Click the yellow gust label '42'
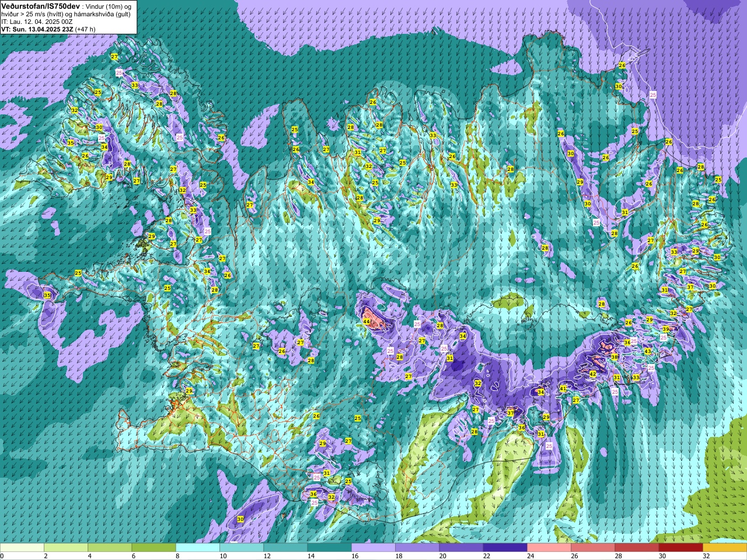 592,374
